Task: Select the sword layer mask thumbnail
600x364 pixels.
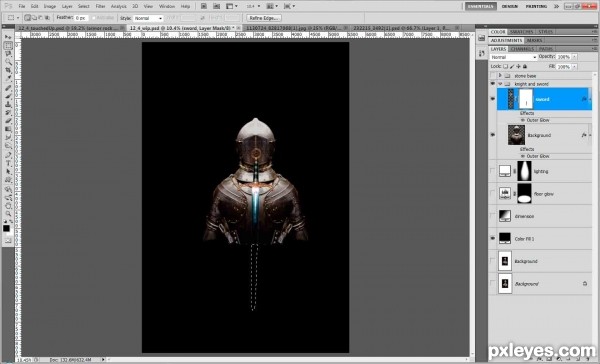Action: (526, 99)
